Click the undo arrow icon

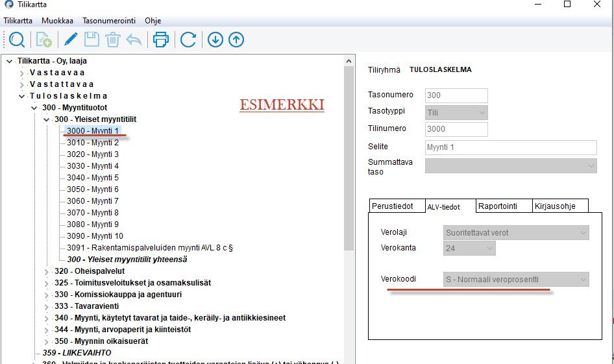pos(134,40)
